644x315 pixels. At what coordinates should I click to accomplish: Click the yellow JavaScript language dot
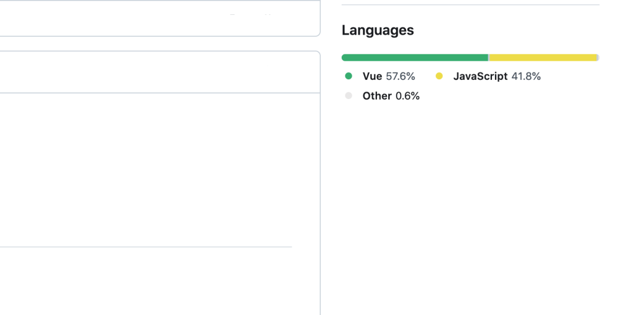tap(439, 76)
